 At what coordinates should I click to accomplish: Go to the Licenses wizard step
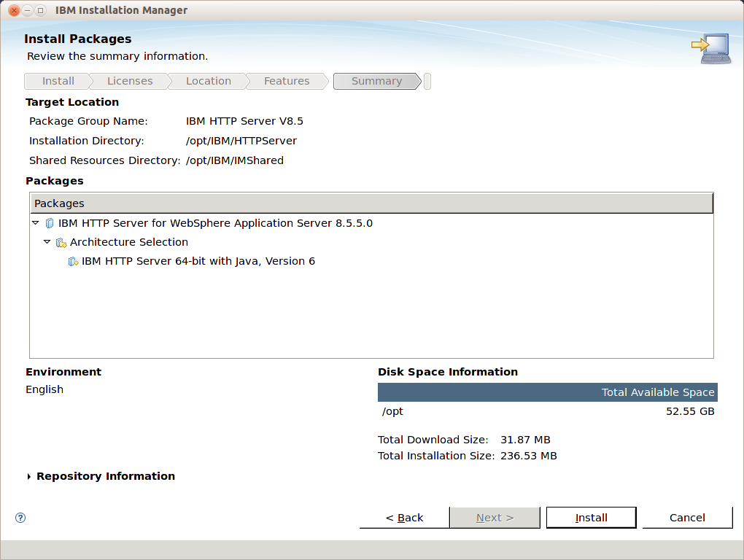click(130, 81)
